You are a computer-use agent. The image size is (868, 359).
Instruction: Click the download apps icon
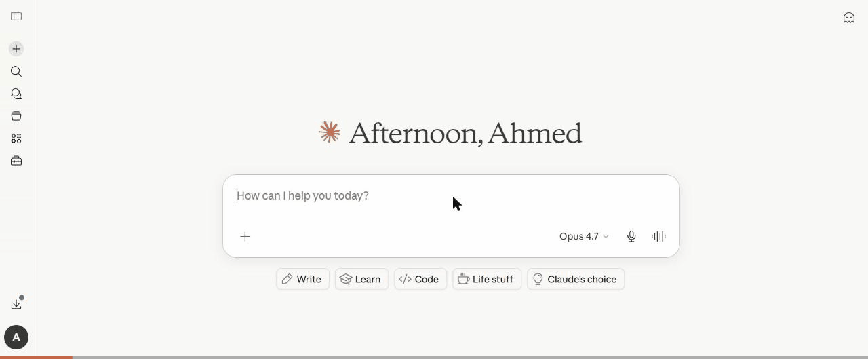(16, 304)
